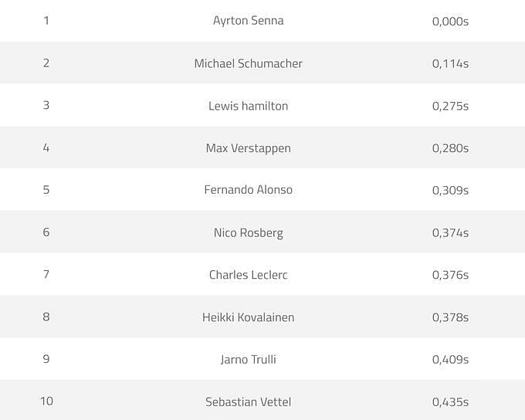Click on Max Verstappen's name
Screen dimensions: 525x420
(x=249, y=148)
